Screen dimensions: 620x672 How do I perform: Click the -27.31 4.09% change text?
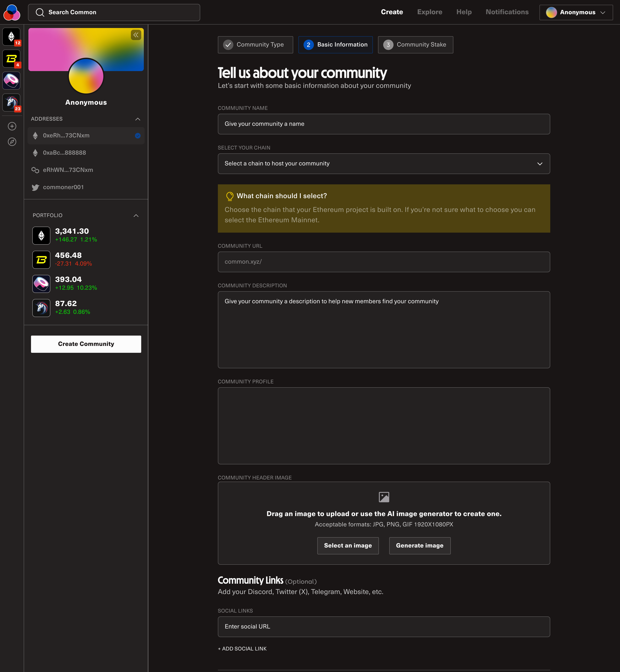(73, 264)
